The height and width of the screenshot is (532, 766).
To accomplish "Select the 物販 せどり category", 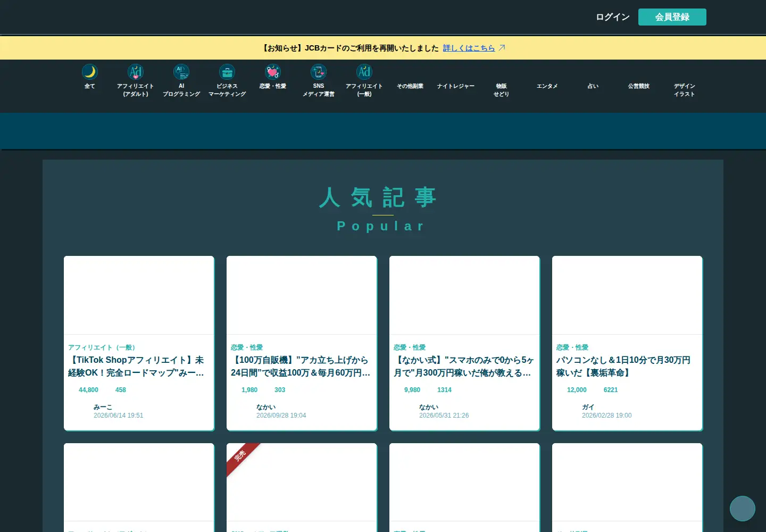I will click(x=502, y=90).
